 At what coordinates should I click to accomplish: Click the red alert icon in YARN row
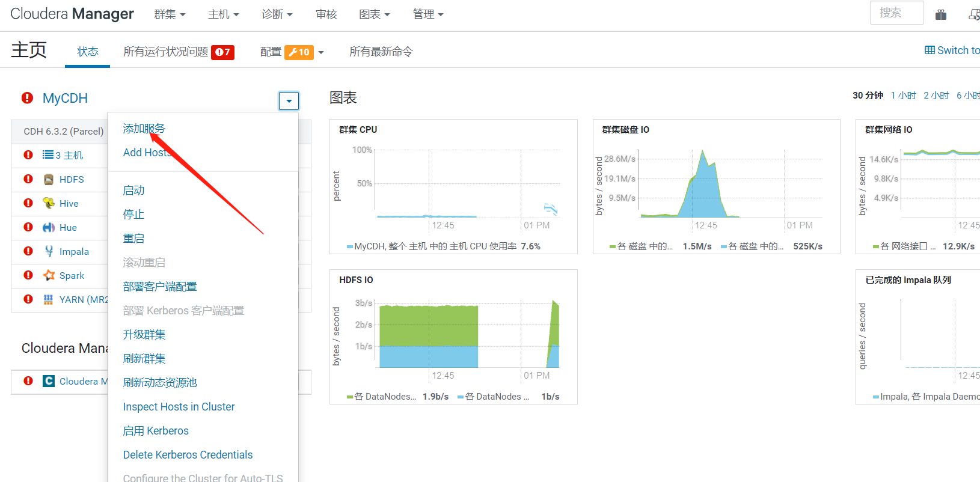click(28, 299)
